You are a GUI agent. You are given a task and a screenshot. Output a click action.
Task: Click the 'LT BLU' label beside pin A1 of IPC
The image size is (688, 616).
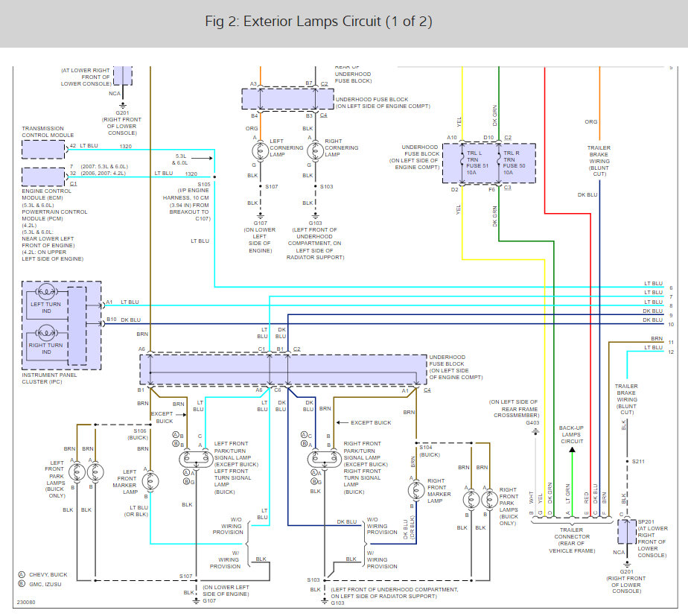coord(130,302)
